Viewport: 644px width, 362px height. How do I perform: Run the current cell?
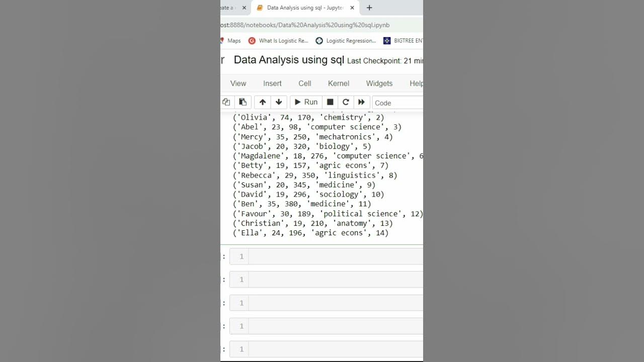click(306, 102)
